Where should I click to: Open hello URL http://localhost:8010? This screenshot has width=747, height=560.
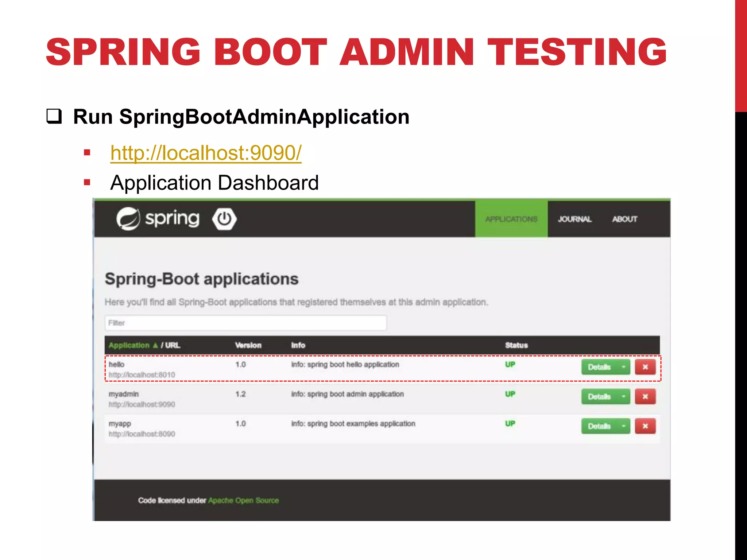[x=142, y=375]
